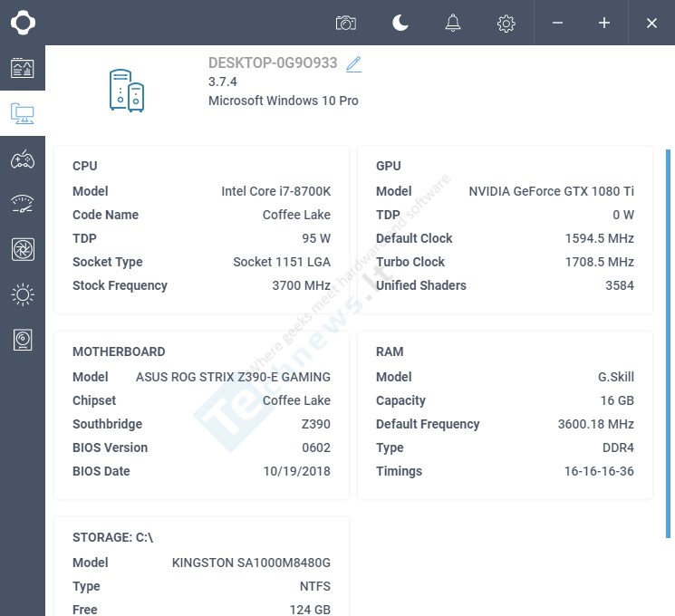Click the DDR4 type value
This screenshot has width=675, height=616.
[618, 448]
